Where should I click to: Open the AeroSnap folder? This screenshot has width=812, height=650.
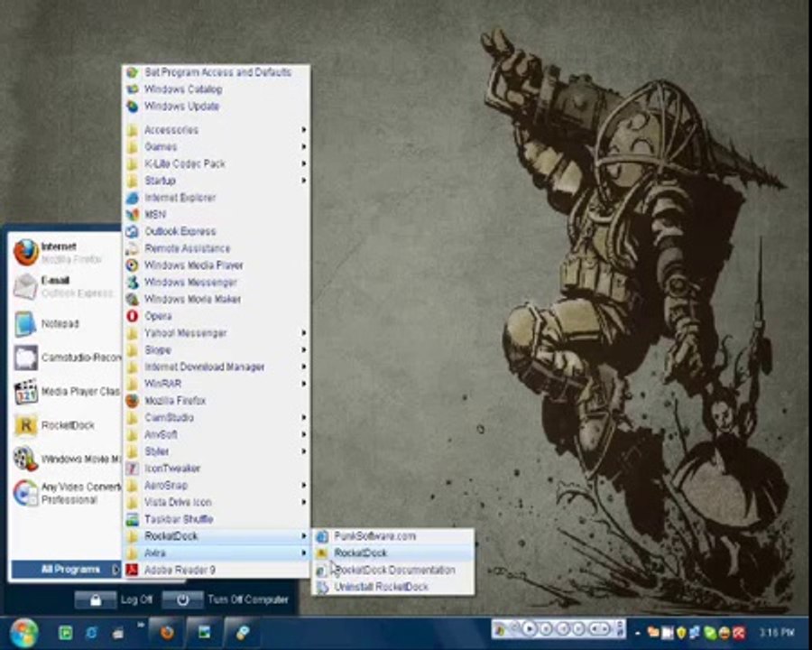pos(217,485)
